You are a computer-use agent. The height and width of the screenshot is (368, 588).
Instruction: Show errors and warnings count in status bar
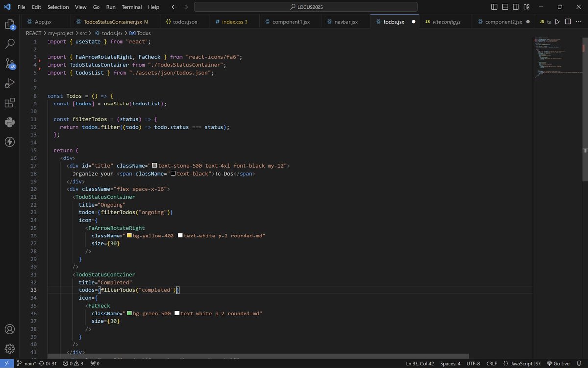coord(73,364)
